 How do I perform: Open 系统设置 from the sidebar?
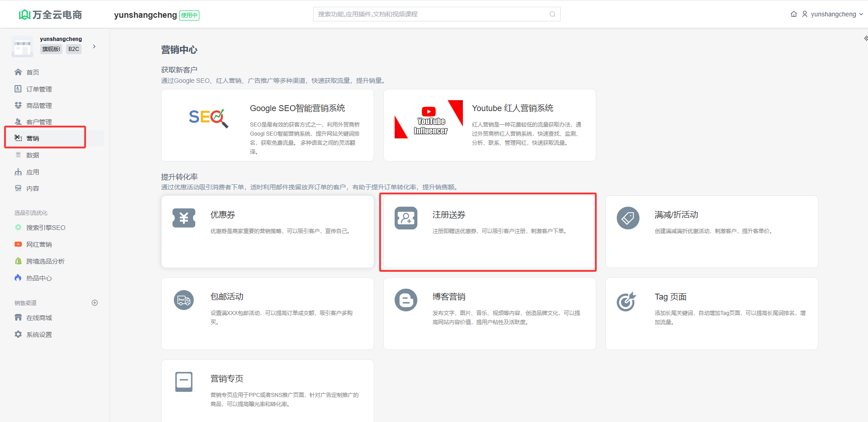[x=39, y=335]
